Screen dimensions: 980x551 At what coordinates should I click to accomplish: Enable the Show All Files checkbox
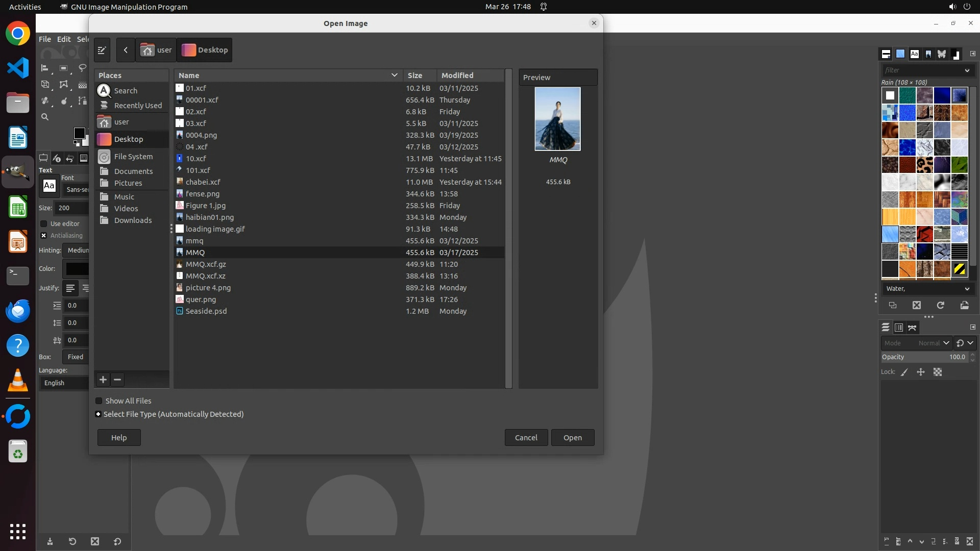[99, 401]
